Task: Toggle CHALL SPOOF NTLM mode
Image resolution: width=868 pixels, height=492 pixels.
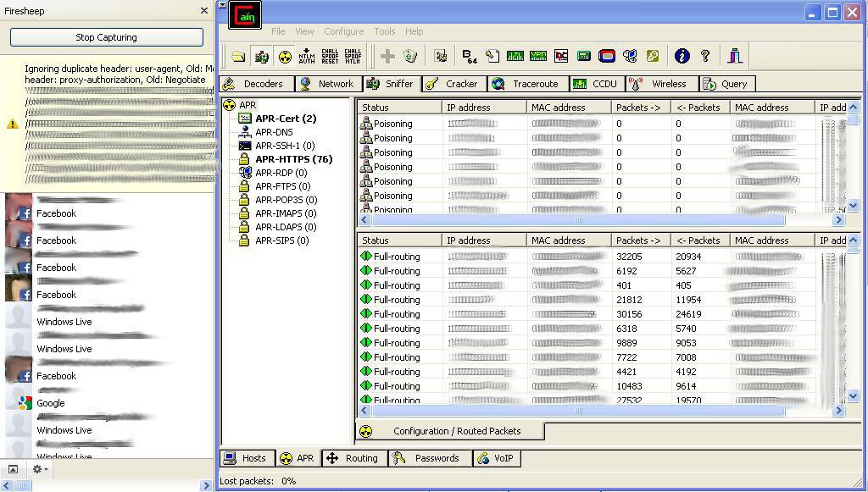Action: pyautogui.click(x=354, y=55)
